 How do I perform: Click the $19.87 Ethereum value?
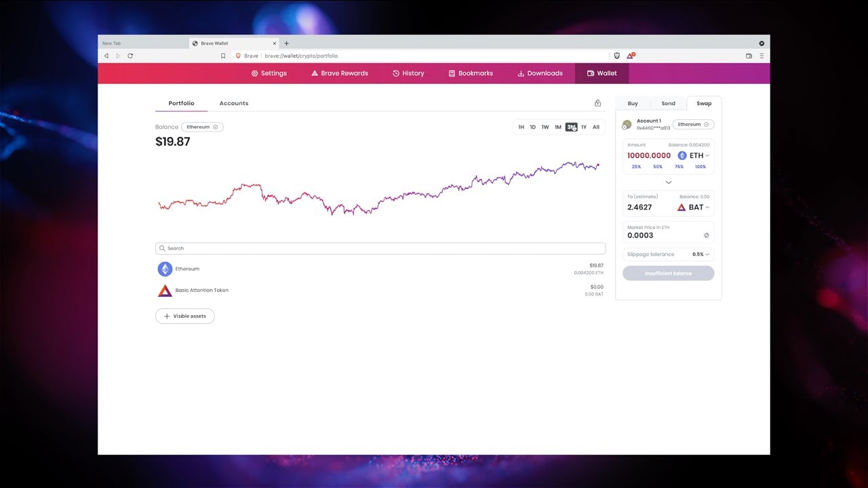pos(596,266)
